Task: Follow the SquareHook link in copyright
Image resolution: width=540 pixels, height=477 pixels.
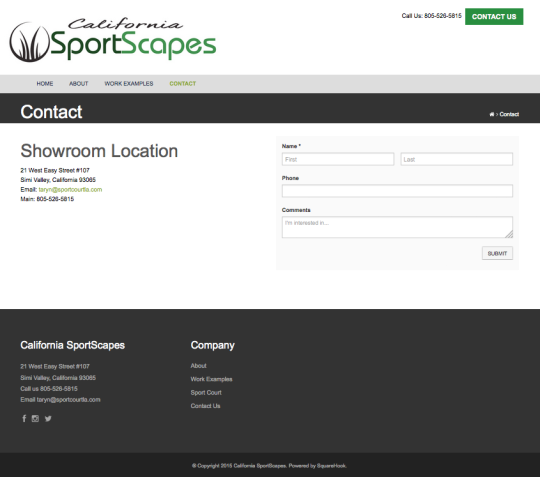Action: [x=331, y=466]
